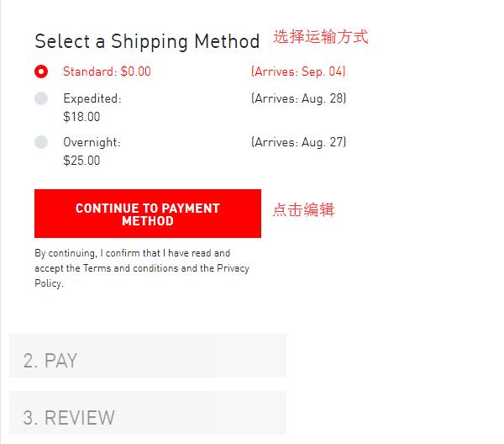Click the Continue to Payment Method button
Image resolution: width=504 pixels, height=444 pixels.
[x=148, y=214]
